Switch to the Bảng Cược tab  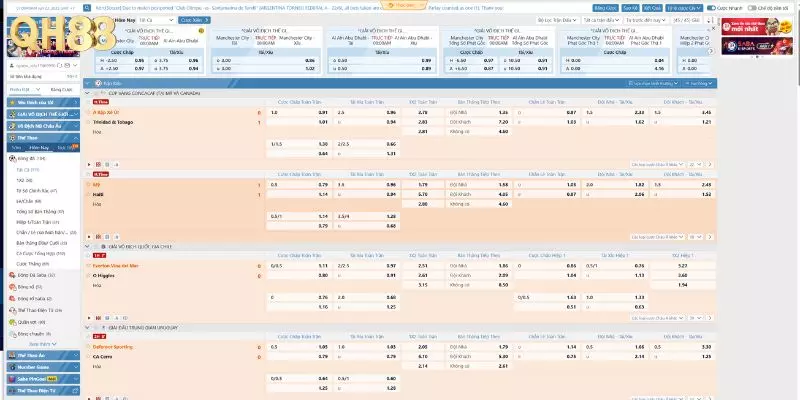click(x=58, y=89)
